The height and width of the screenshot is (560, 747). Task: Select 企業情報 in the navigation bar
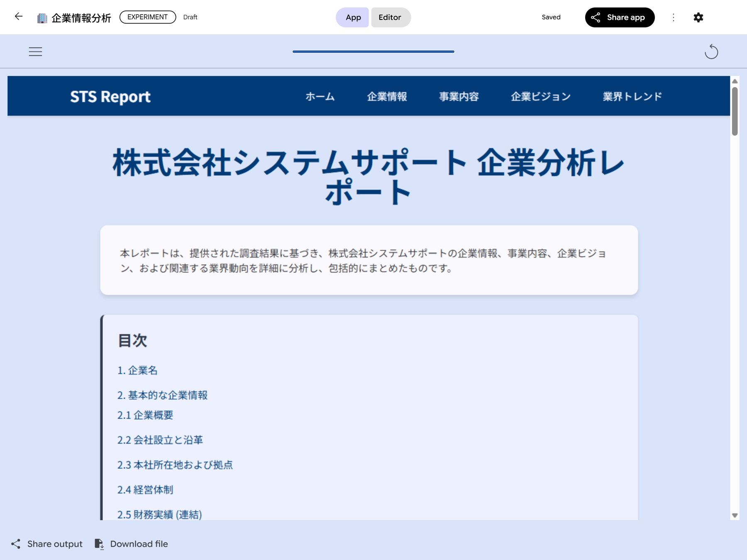click(387, 96)
